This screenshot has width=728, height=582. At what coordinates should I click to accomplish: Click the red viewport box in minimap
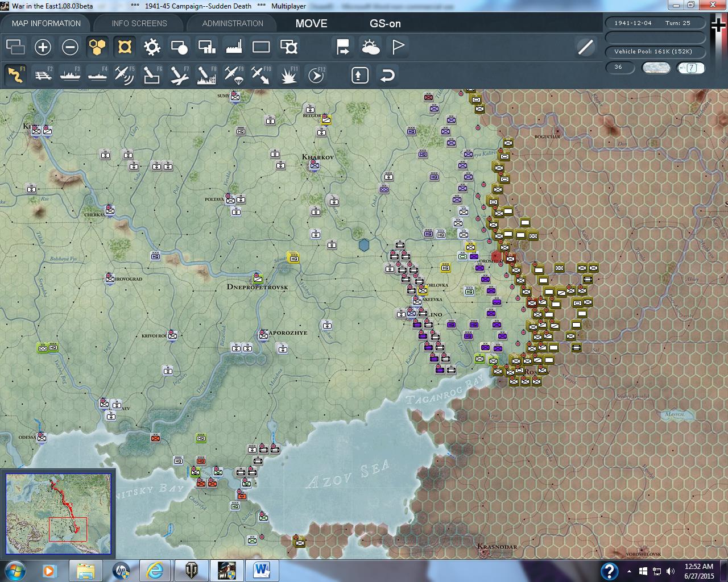(68, 529)
